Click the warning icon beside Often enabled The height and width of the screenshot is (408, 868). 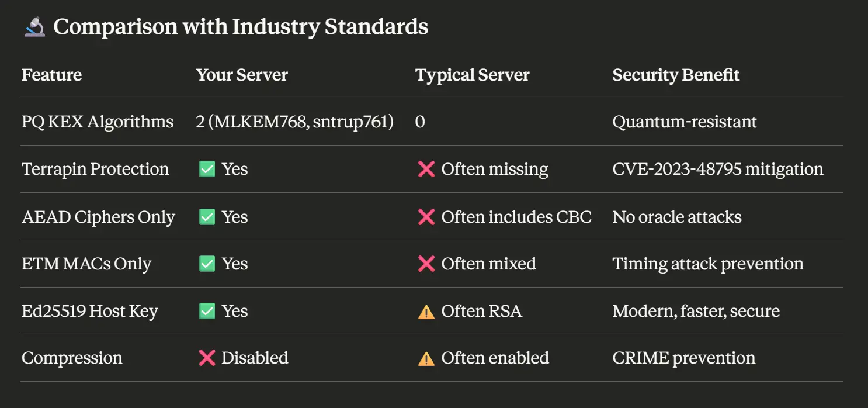point(426,358)
